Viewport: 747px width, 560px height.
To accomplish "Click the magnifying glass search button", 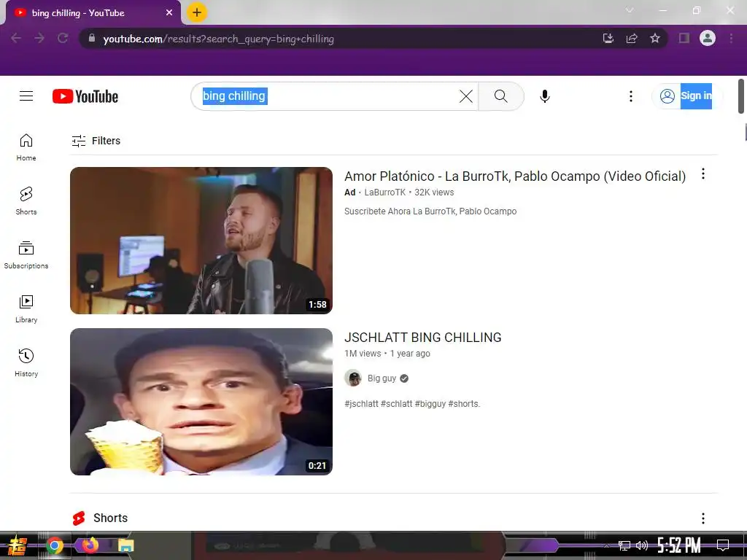I will pyautogui.click(x=500, y=96).
